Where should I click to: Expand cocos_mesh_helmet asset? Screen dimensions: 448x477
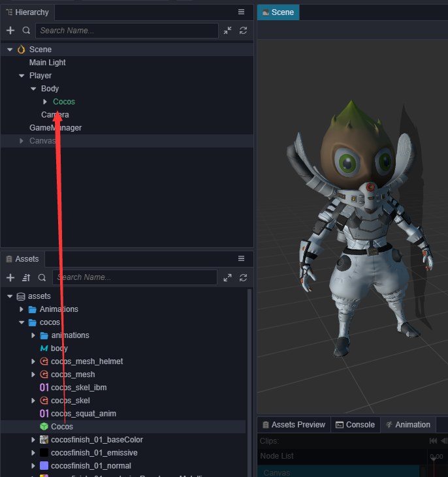33,362
